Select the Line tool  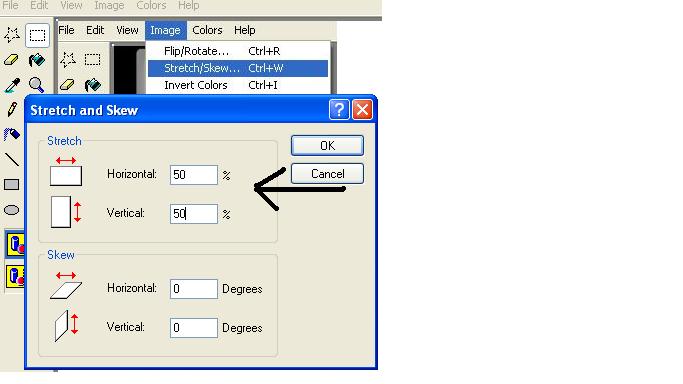point(12,159)
